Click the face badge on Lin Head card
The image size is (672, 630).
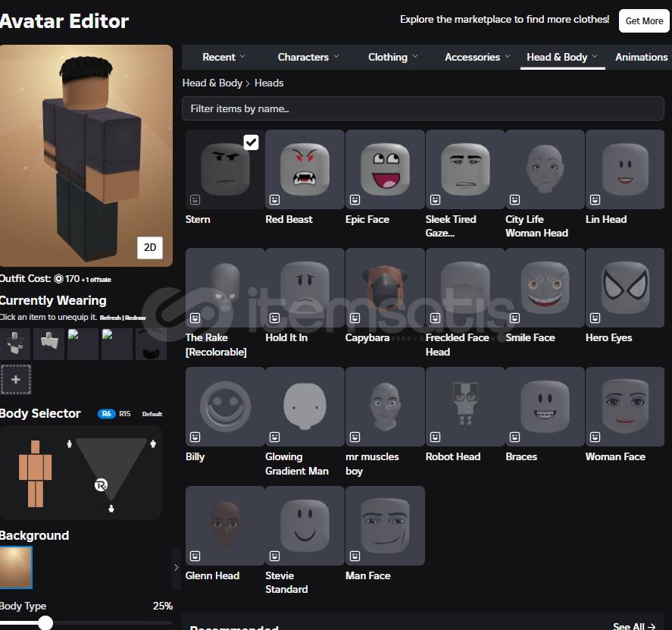[x=595, y=200]
